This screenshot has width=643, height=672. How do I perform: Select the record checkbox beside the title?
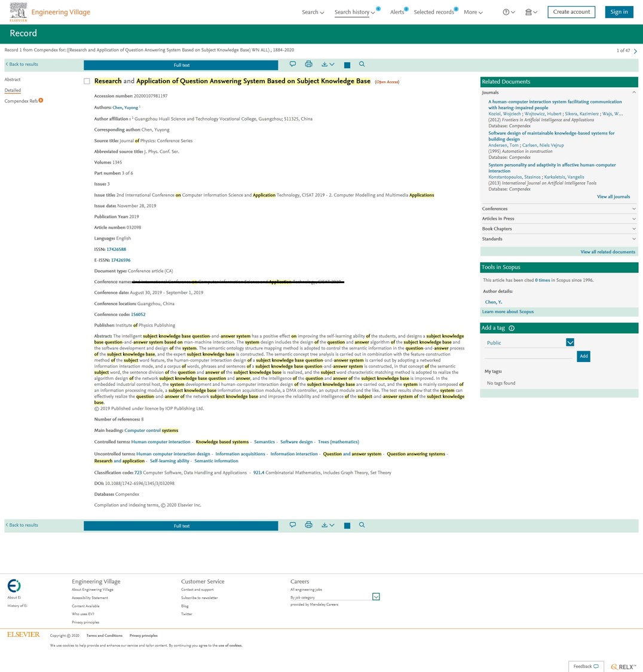[87, 81]
